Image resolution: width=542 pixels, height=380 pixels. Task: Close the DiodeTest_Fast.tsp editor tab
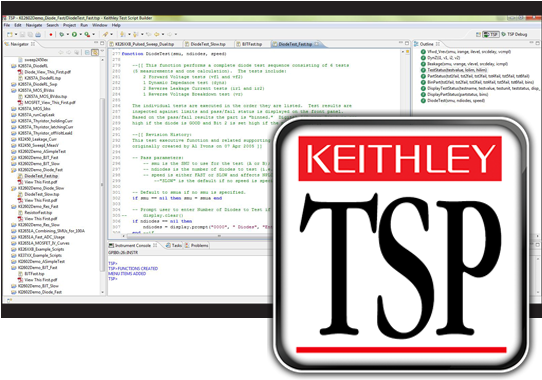tap(317, 44)
